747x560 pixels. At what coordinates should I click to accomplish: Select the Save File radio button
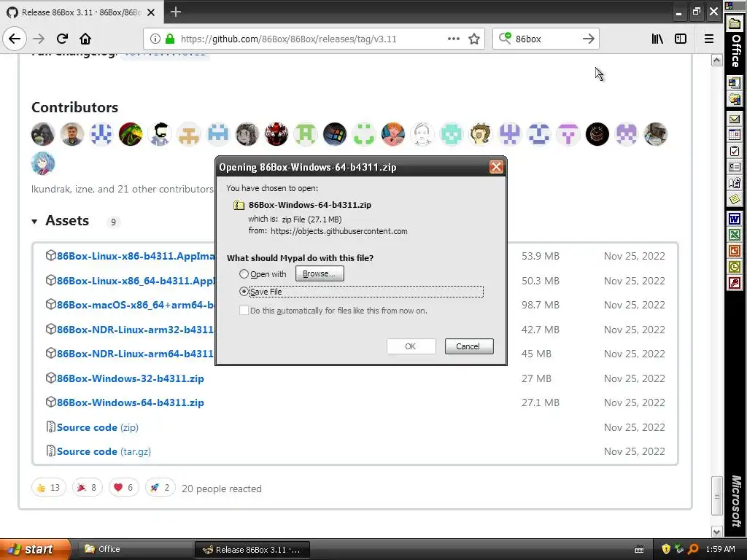click(244, 292)
